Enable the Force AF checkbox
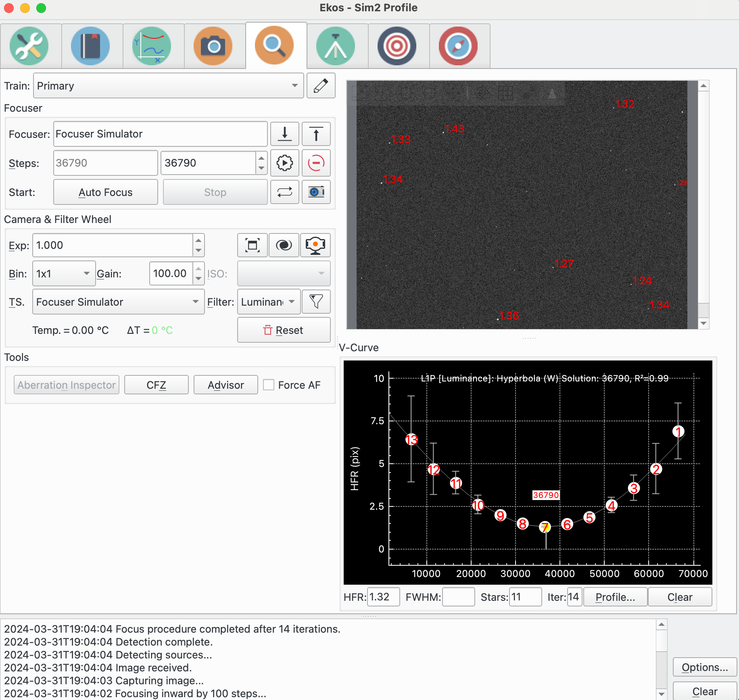 pyautogui.click(x=269, y=385)
